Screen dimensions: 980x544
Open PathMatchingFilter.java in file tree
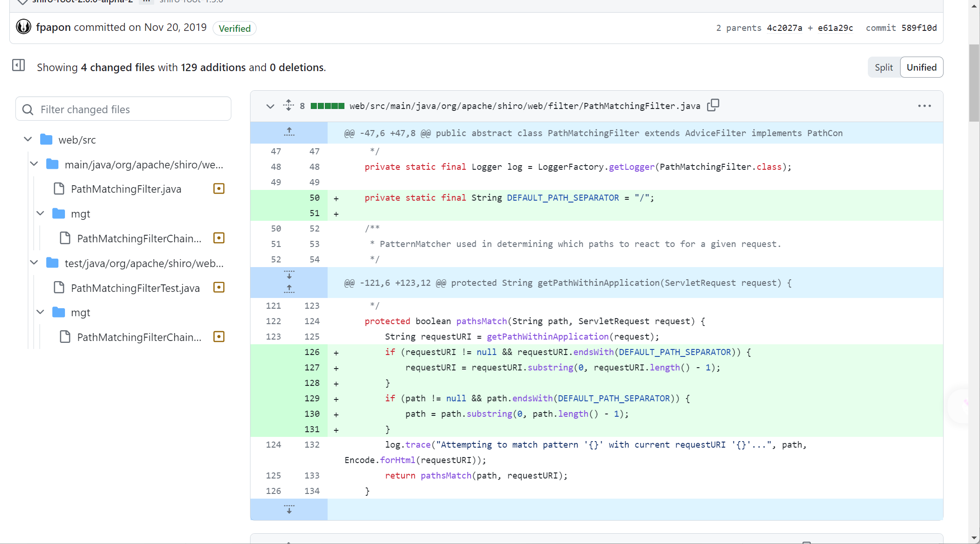[x=126, y=189]
